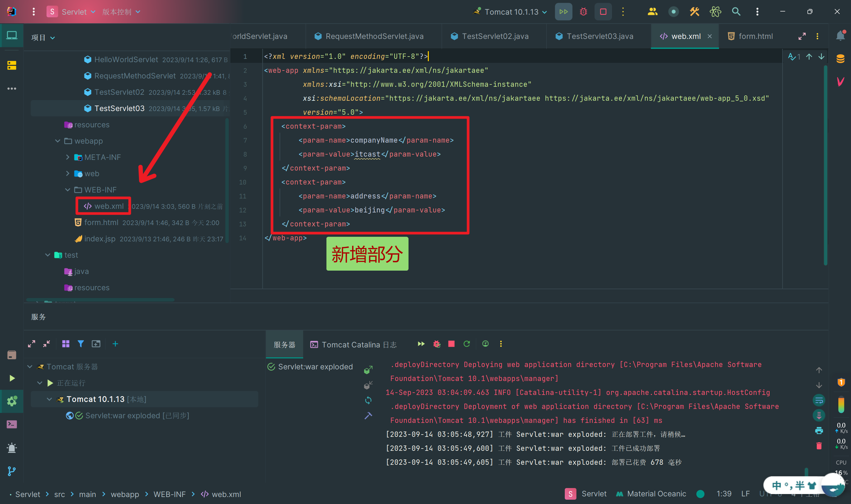Open Git branch tool window icon

click(12, 471)
